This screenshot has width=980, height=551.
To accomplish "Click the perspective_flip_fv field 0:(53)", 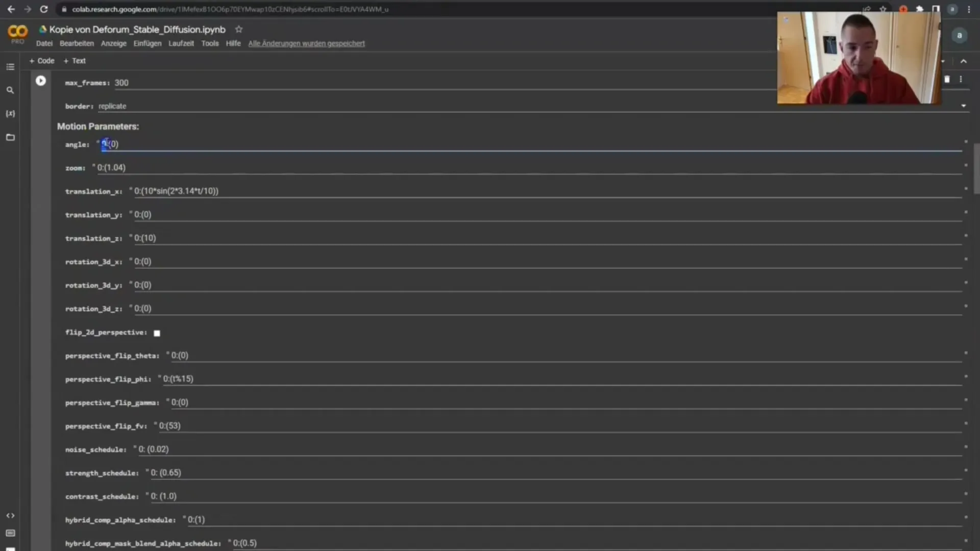I will (x=559, y=426).
